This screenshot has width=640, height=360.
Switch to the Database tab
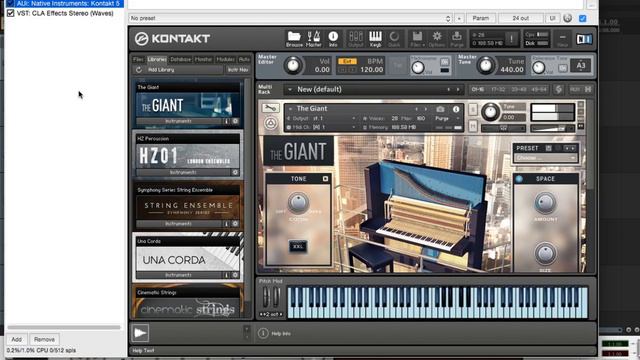coord(180,59)
